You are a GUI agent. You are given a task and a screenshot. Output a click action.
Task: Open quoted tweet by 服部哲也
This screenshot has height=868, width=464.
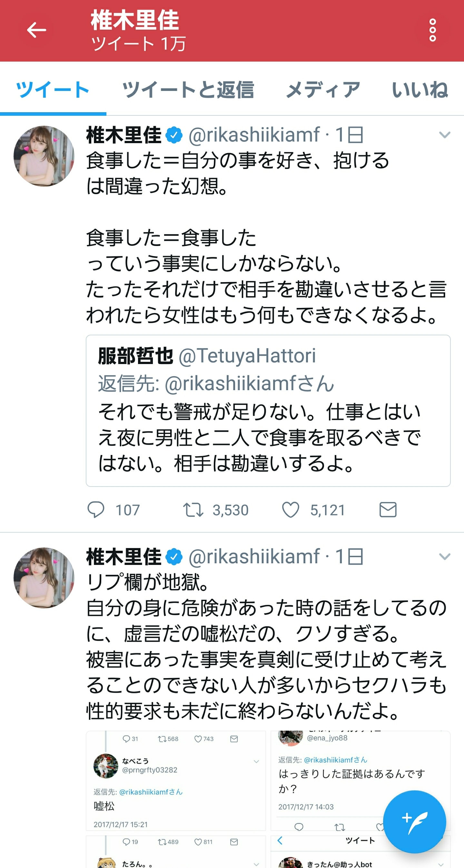pos(268,410)
